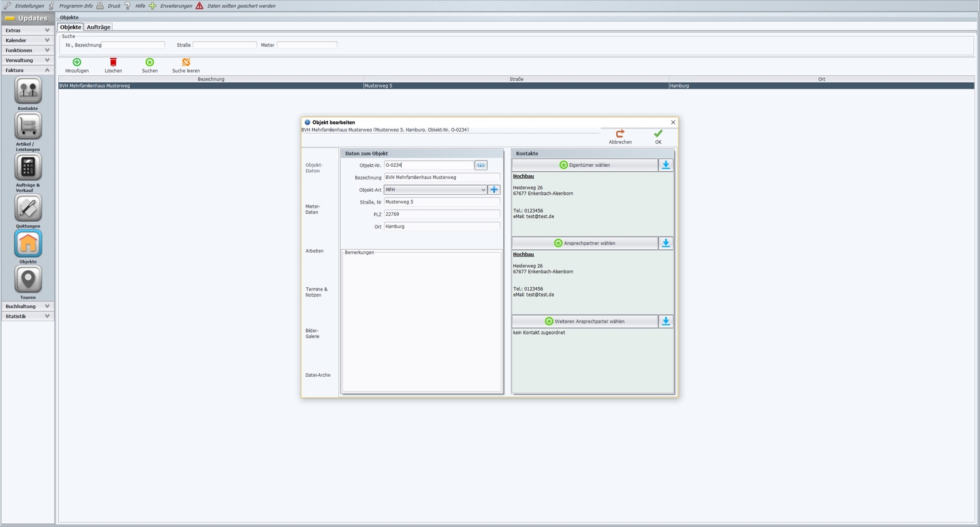Image resolution: width=980 pixels, height=527 pixels.
Task: Open the Mieter-Daten section tab
Action: tap(313, 210)
